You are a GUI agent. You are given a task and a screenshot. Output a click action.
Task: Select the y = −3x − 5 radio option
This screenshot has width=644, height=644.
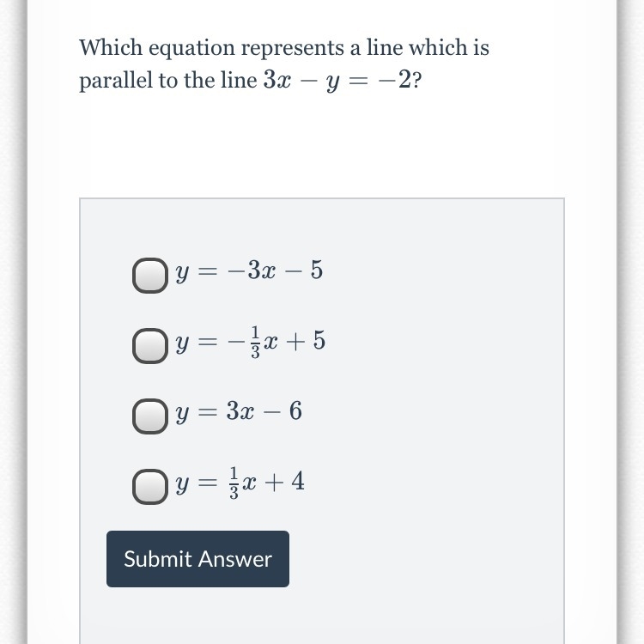150,275
